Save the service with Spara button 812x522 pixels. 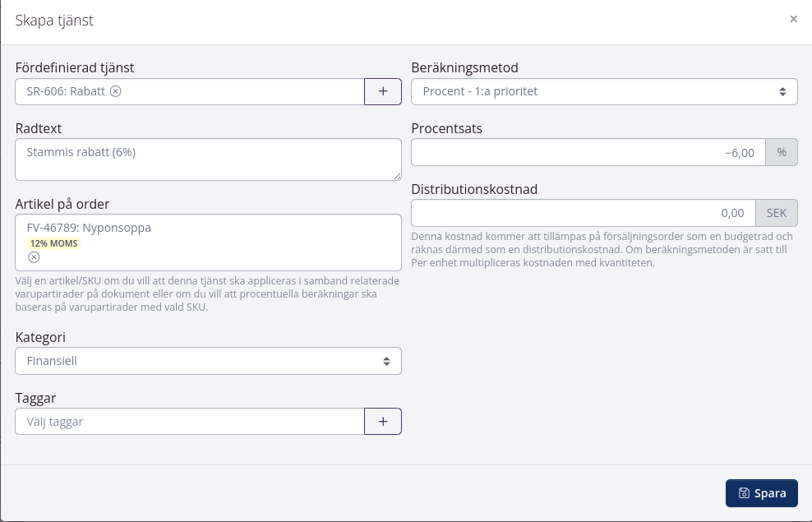click(x=761, y=493)
